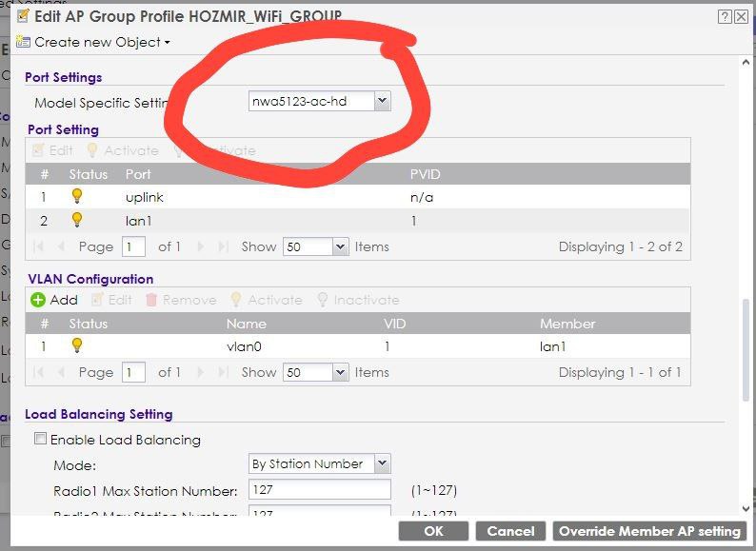Click Edit in VLAN Configuration toolbar

click(111, 300)
